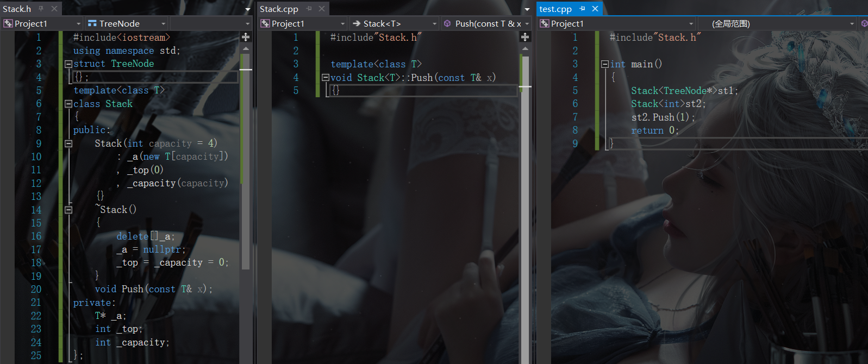Click 'int _top;' member declaration

(x=118, y=329)
